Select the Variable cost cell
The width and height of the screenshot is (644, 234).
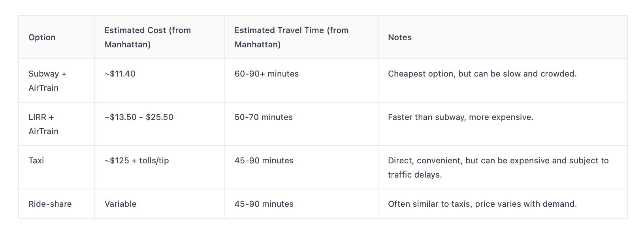click(x=160, y=204)
